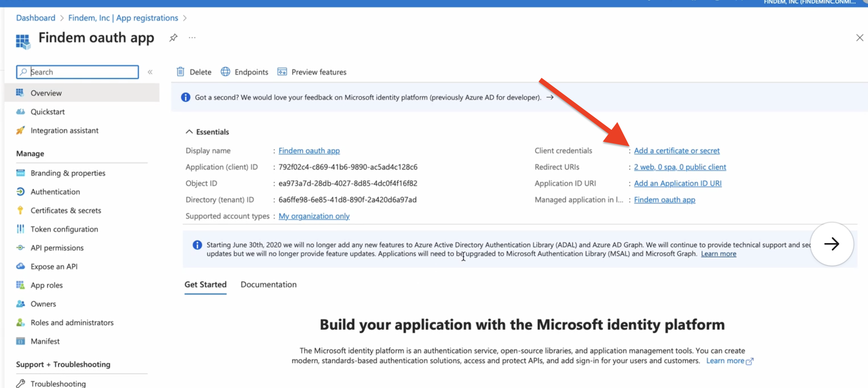Open Endpoints globe icon
This screenshot has height=388, width=868.
tap(225, 71)
